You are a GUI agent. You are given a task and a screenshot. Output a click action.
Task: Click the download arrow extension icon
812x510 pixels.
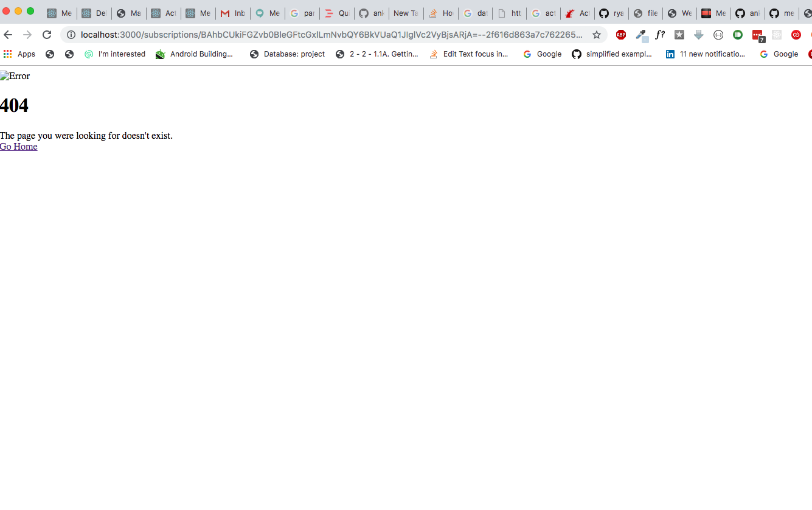click(698, 35)
